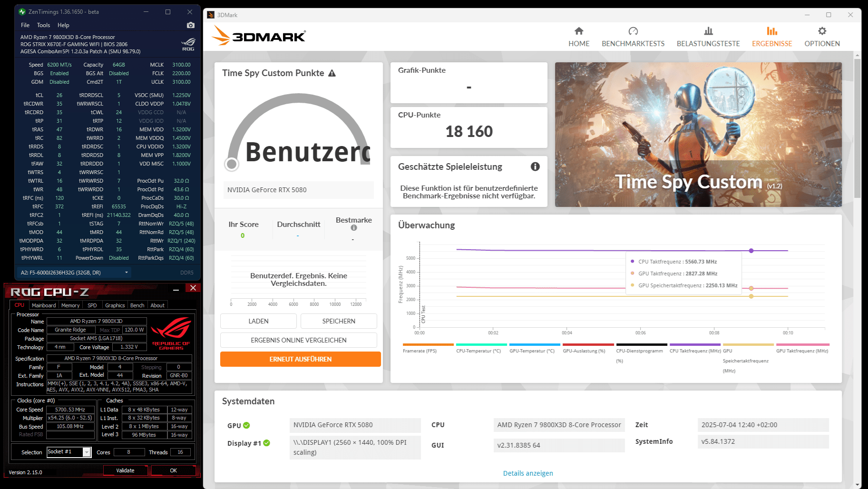
Task: Open the OPTIONEN gear section
Action: tap(822, 37)
